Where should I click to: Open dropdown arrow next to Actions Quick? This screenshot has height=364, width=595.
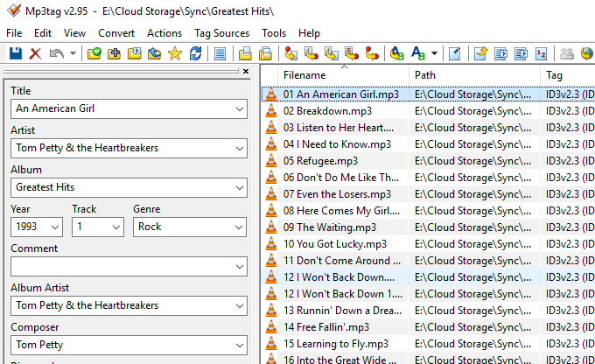(x=435, y=53)
